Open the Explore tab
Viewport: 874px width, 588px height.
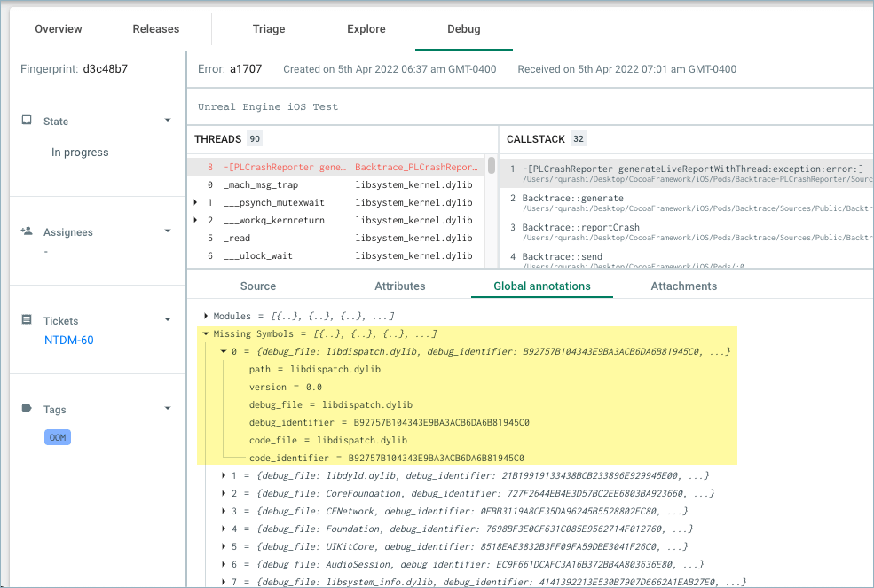click(x=366, y=29)
